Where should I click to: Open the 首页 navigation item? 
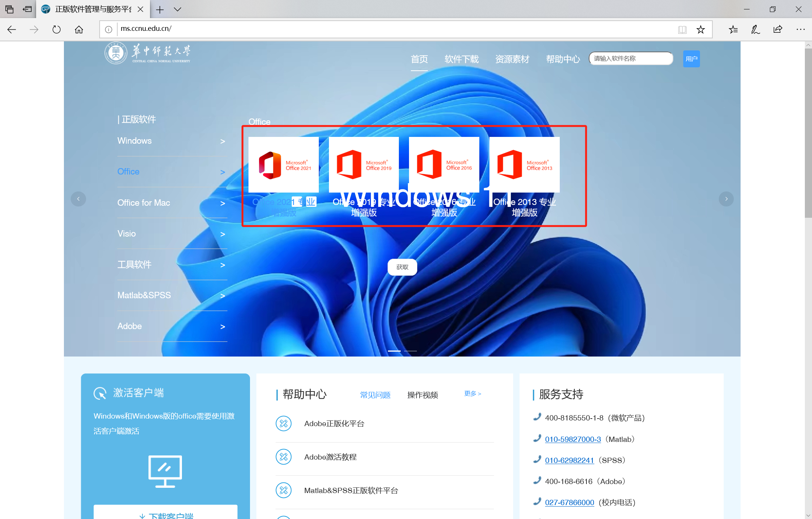coord(419,59)
